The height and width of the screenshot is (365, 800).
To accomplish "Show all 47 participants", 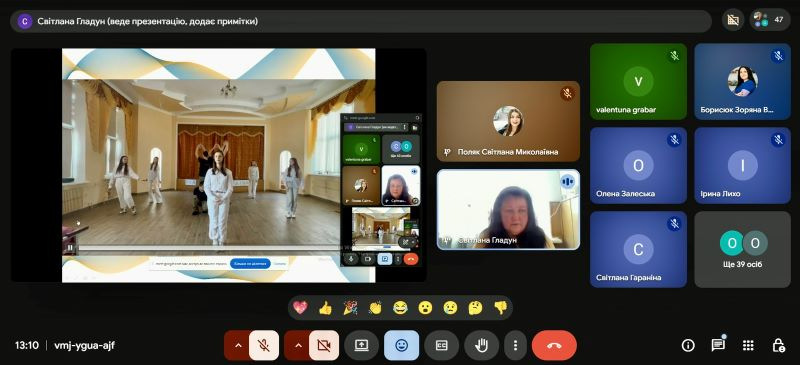I will pyautogui.click(x=770, y=20).
